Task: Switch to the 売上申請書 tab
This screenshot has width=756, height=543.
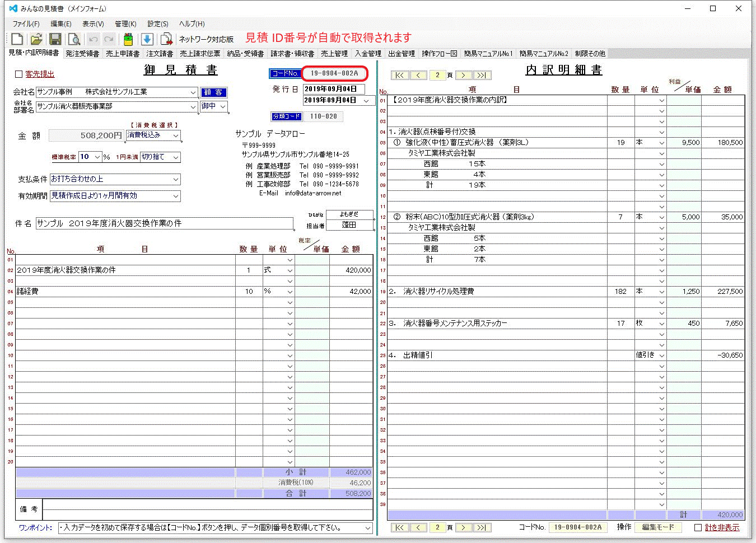Action: pos(123,54)
